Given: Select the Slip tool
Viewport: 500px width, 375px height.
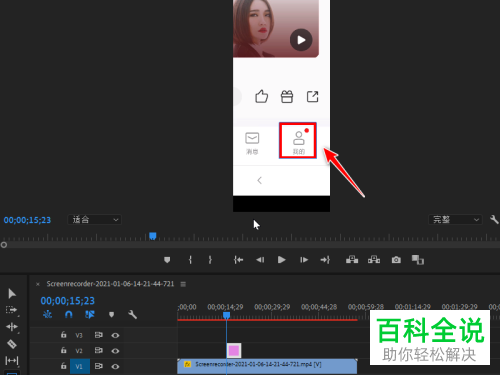Looking at the screenshot, I should pos(12,360).
